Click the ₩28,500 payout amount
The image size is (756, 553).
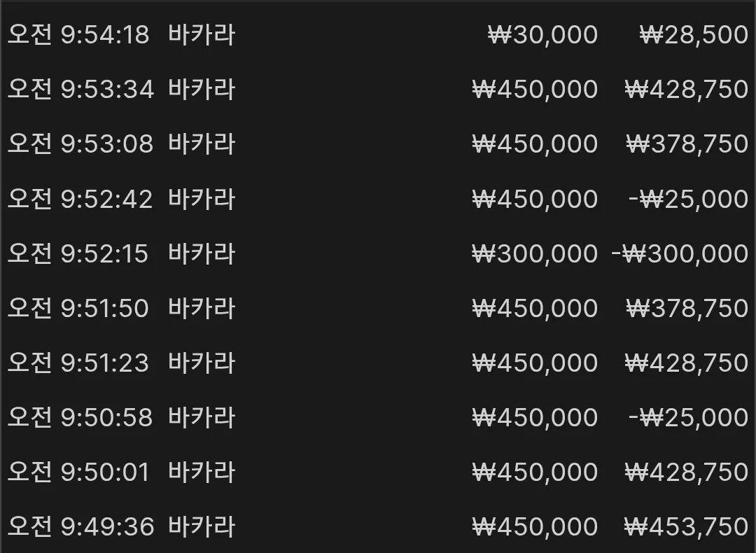click(694, 35)
